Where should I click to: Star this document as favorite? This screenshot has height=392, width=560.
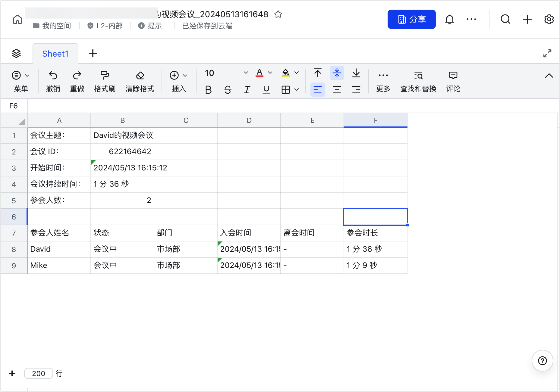coord(278,14)
